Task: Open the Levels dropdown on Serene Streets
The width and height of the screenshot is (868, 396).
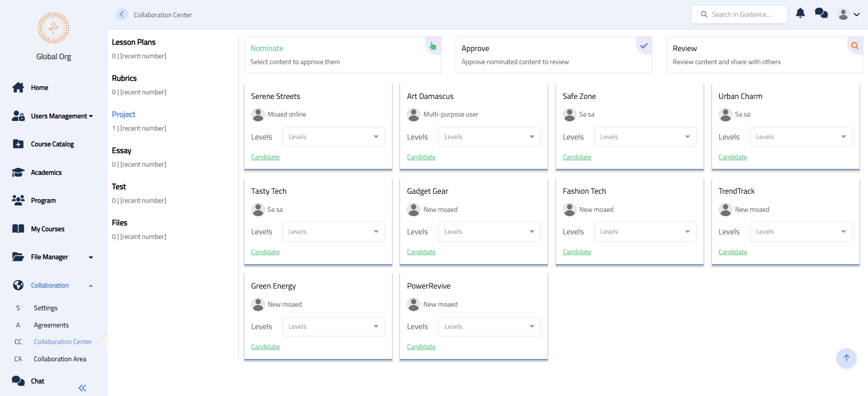Action: point(334,137)
